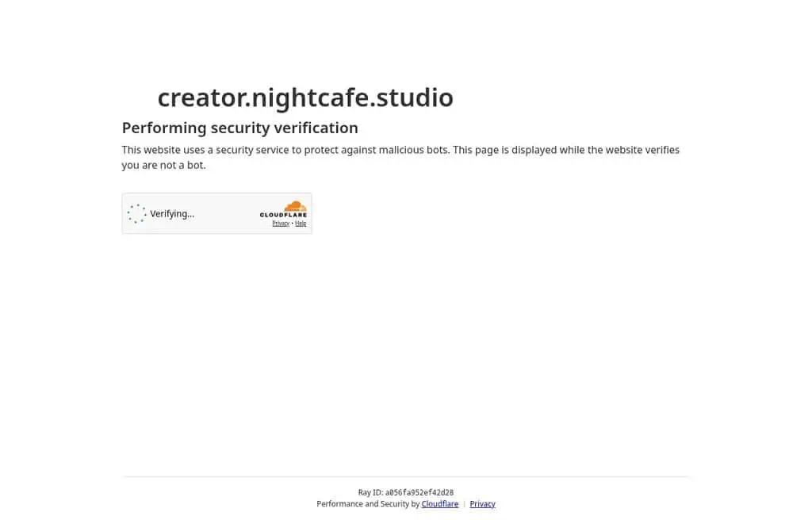The image size is (812, 520).
Task: Click 'Performance and Security by' footer text
Action: point(368,504)
